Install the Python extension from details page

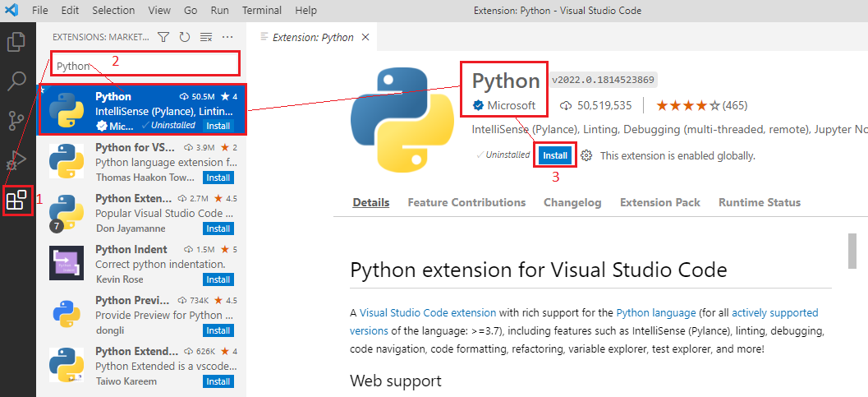point(554,155)
